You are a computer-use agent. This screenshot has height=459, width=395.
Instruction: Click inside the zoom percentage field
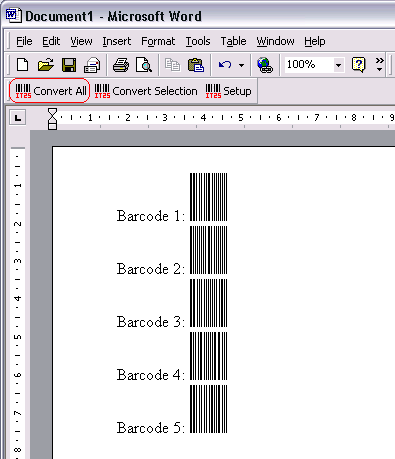point(309,64)
